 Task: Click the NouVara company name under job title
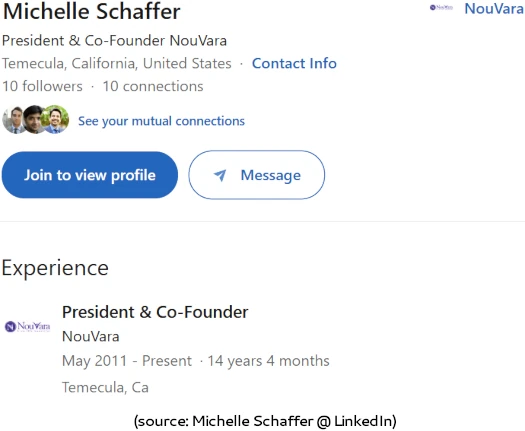[x=91, y=336]
